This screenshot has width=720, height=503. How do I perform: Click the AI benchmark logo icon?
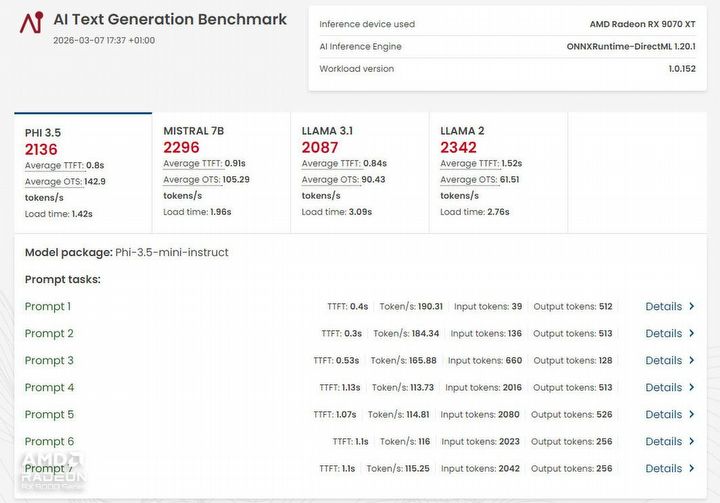31,22
